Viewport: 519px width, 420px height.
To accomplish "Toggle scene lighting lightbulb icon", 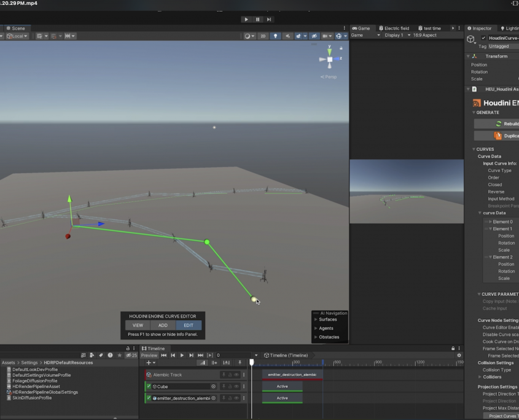I will pyautogui.click(x=275, y=36).
